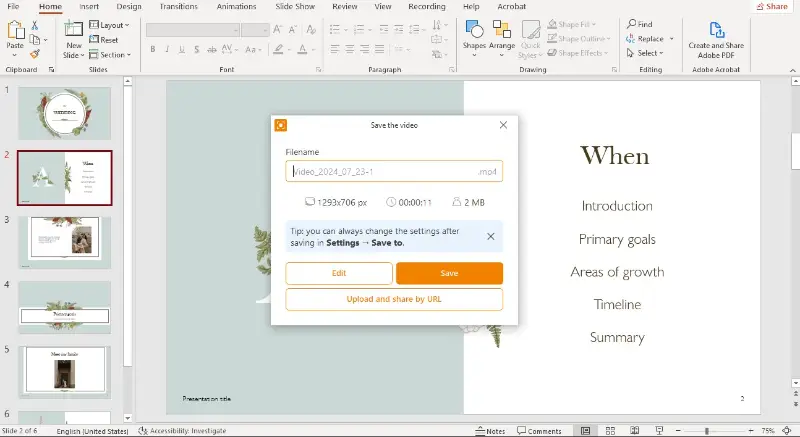This screenshot has height=437, width=800.
Task: Click the Comments button in status bar
Action: [x=539, y=431]
